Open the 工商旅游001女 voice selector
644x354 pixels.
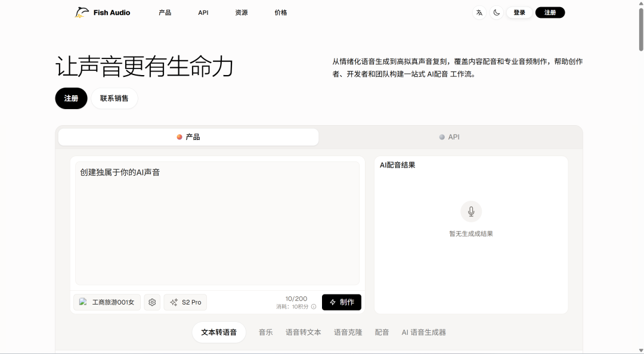tap(107, 302)
